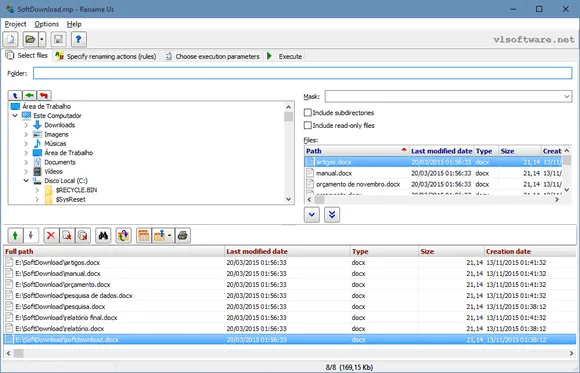Switch to the Select files tab
The width and height of the screenshot is (580, 373).
[27, 56]
